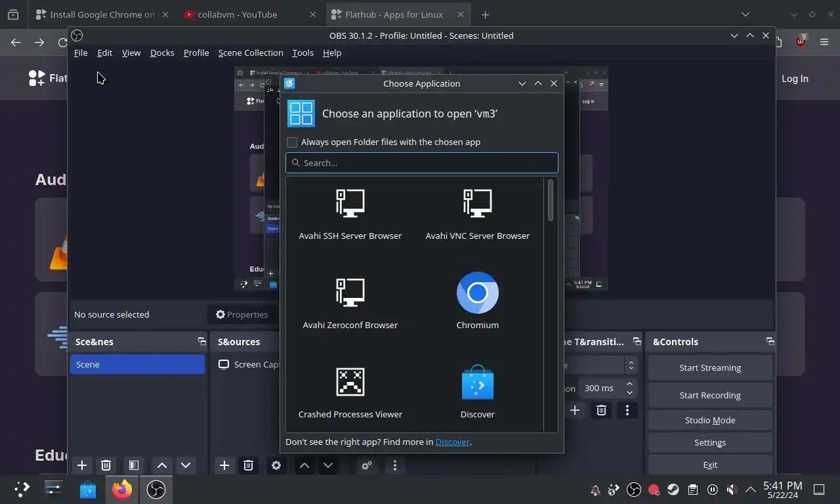Screen dimensions: 840x504
Task: Open audio mixer three-dot menu
Action: click(x=395, y=465)
